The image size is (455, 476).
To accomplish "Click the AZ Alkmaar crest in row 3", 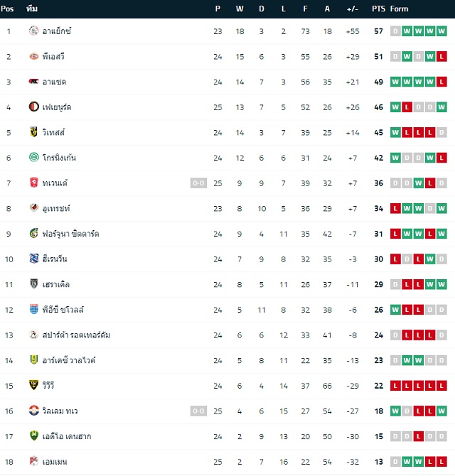I will (x=33, y=82).
